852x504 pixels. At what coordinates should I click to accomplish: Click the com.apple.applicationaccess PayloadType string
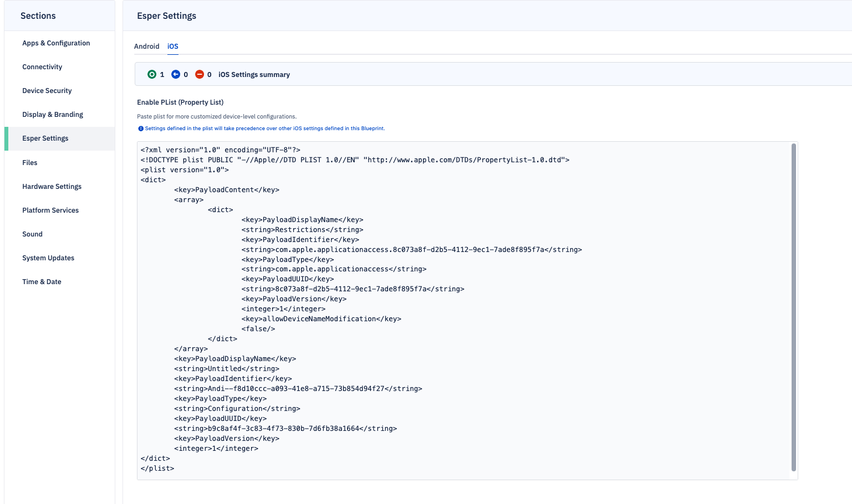[x=334, y=269]
